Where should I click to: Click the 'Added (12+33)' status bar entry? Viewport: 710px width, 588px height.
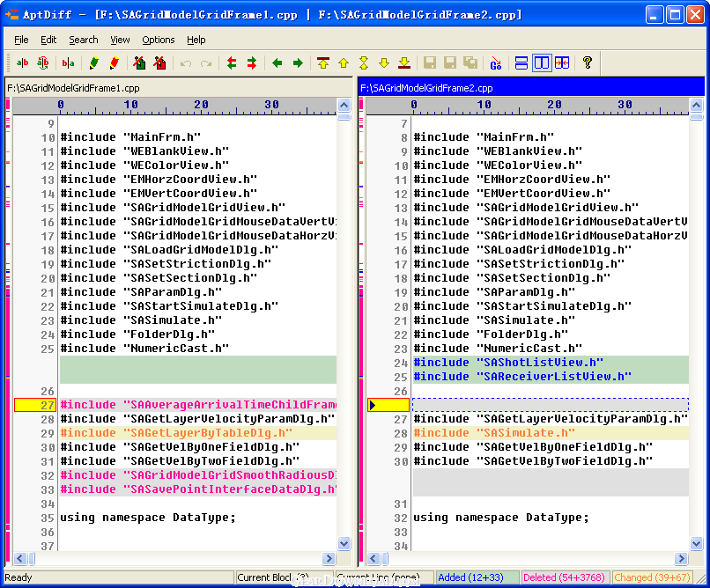click(477, 577)
